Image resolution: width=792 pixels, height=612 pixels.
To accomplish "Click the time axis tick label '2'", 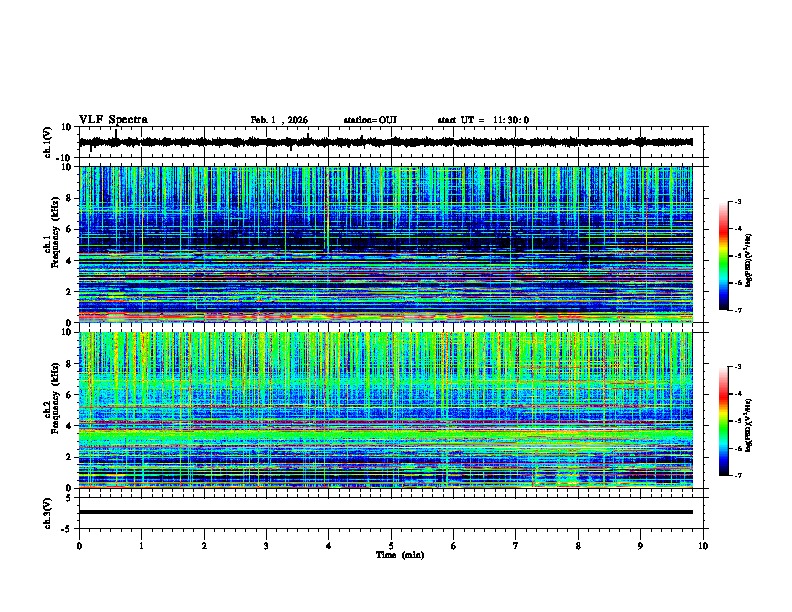I will click(x=204, y=546).
